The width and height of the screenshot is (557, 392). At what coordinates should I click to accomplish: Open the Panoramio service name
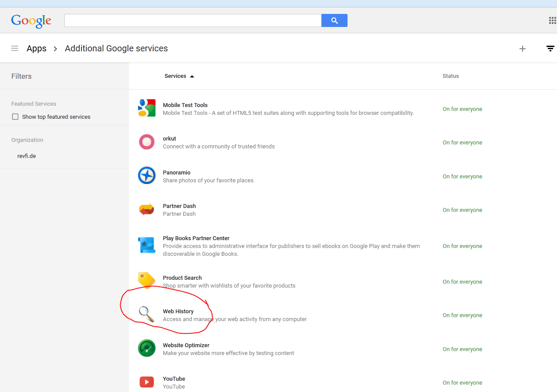click(x=176, y=172)
